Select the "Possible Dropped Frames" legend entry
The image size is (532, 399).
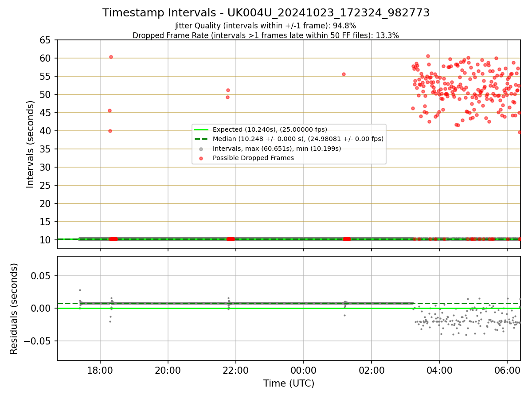point(253,158)
